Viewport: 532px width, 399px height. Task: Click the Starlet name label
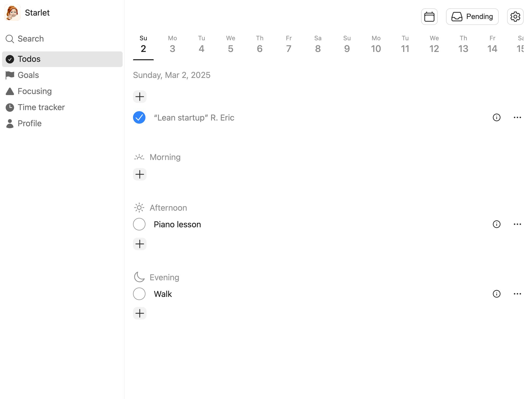pyautogui.click(x=37, y=13)
